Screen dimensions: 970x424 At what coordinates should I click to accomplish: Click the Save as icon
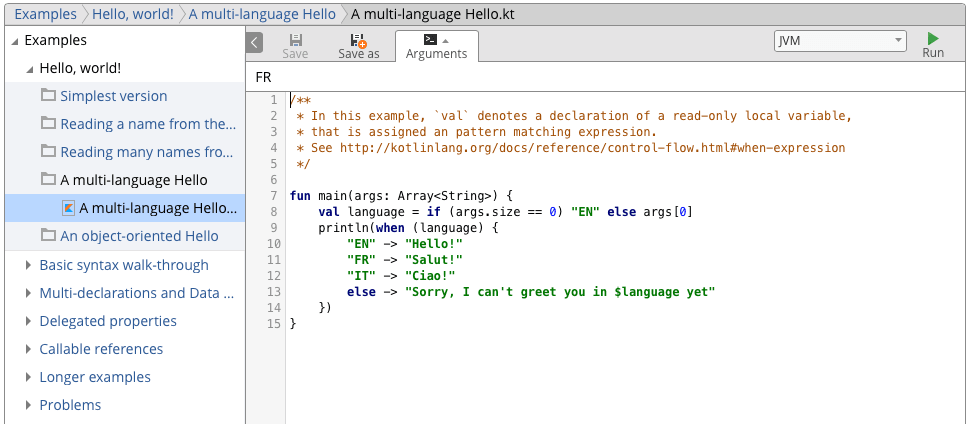(x=358, y=40)
